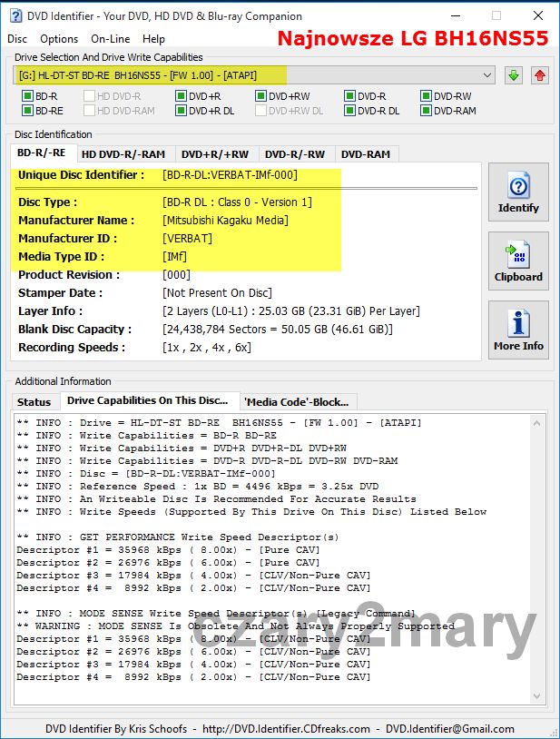560x739 pixels.
Task: Toggle the DVD+RW capability checkbox
Action: pyautogui.click(x=260, y=96)
